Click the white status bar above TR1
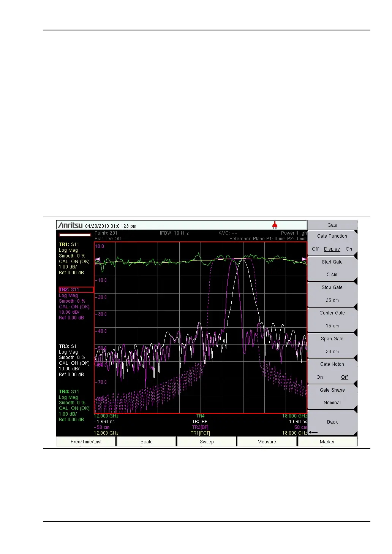This screenshot has width=392, height=554. point(75,235)
